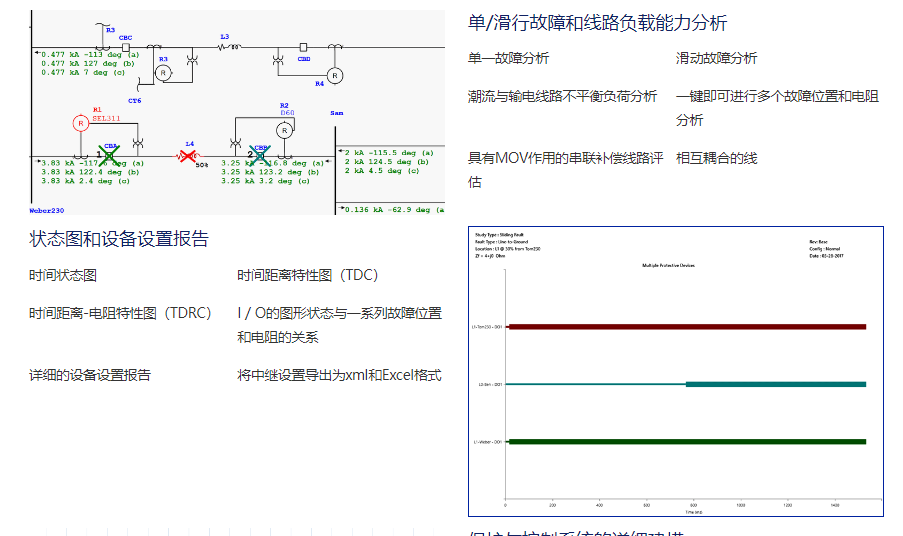Select the L3 line impedance symbol
The width and height of the screenshot is (903, 536).
[x=236, y=46]
